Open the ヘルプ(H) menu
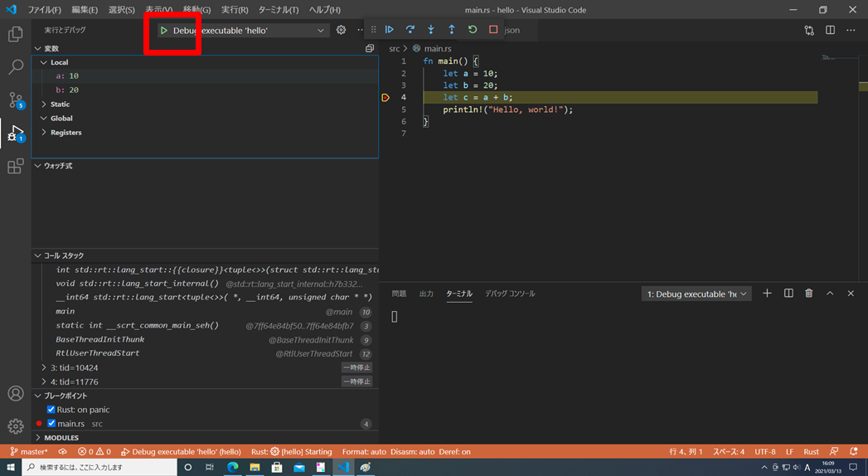This screenshot has height=476, width=868. tap(325, 10)
